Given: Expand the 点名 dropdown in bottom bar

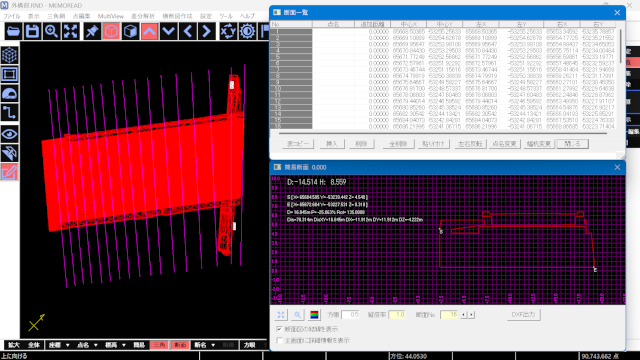Looking at the screenshot, I should pyautogui.click(x=87, y=345).
